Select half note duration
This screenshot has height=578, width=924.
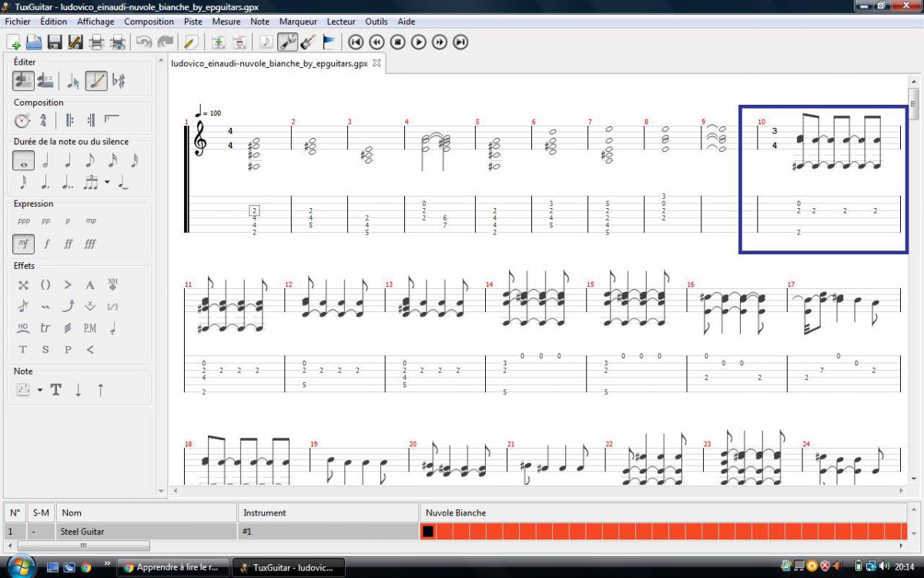coord(45,161)
